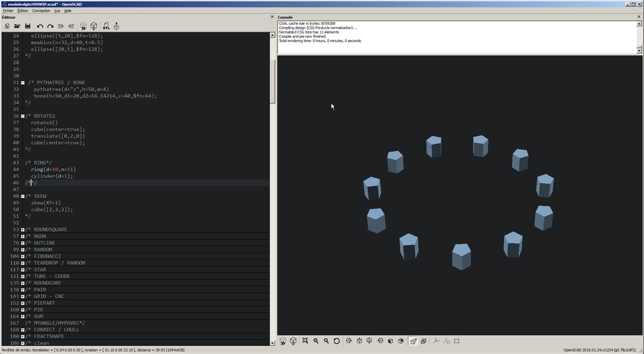Screen dimensions: 644x354
Task: Enable Perspective projection mode
Action: [413, 341]
